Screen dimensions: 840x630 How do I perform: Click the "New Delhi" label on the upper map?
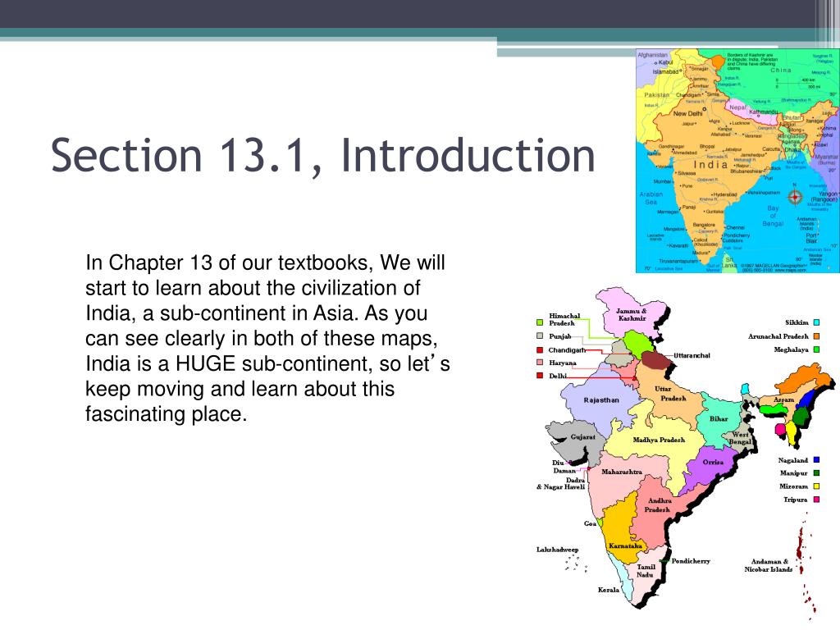(688, 113)
